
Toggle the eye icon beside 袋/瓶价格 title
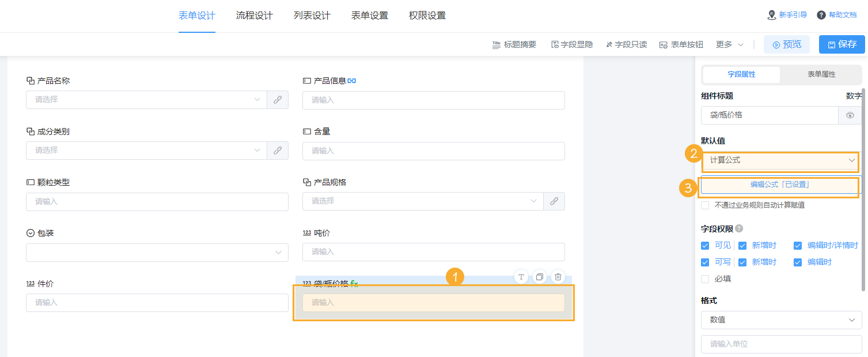(x=850, y=115)
